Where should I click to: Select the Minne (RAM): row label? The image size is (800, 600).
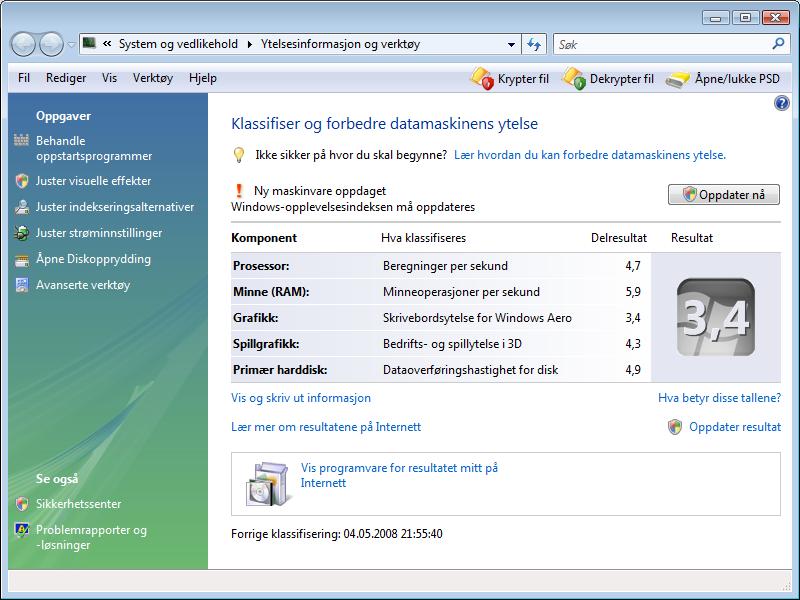pos(271,292)
